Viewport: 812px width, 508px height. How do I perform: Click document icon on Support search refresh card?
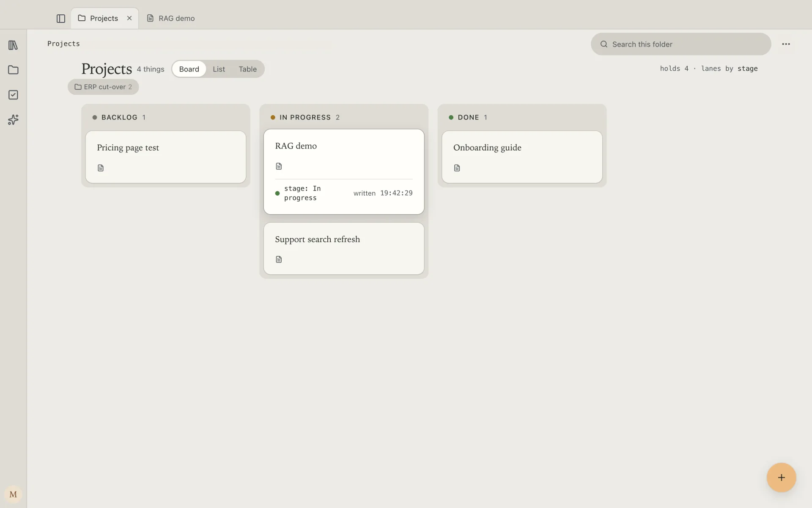279,260
